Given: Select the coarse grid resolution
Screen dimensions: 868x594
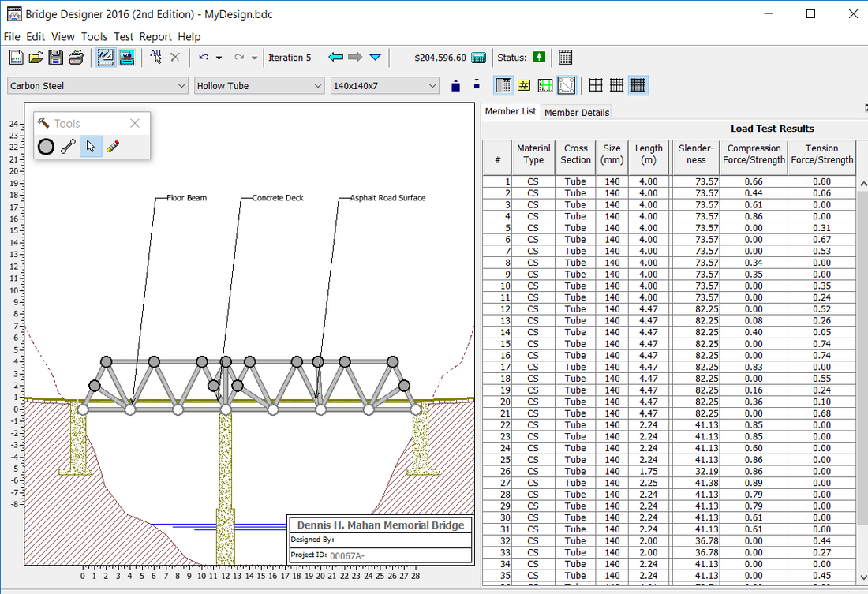Looking at the screenshot, I should [x=596, y=85].
